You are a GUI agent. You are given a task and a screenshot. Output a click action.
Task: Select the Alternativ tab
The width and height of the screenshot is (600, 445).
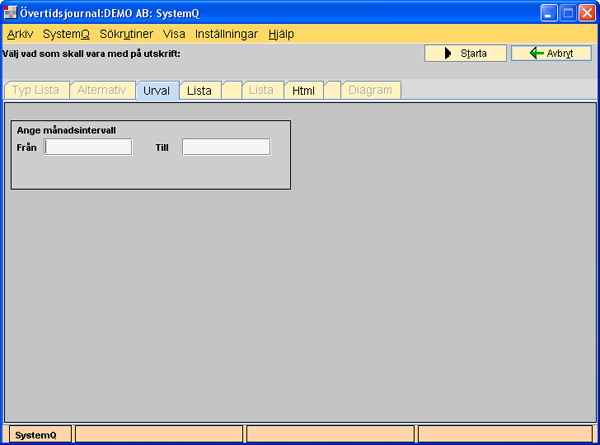pyautogui.click(x=102, y=90)
